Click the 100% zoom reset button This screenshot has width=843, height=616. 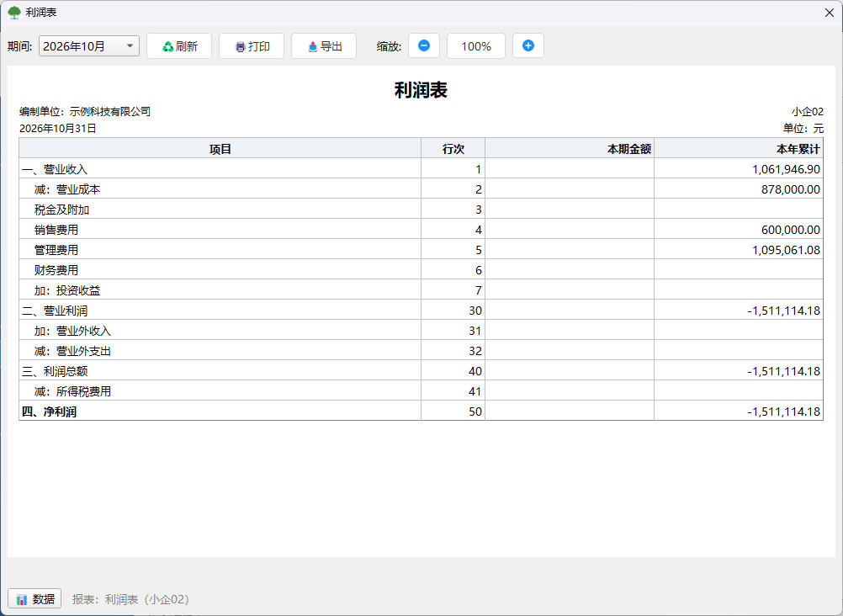tap(476, 46)
